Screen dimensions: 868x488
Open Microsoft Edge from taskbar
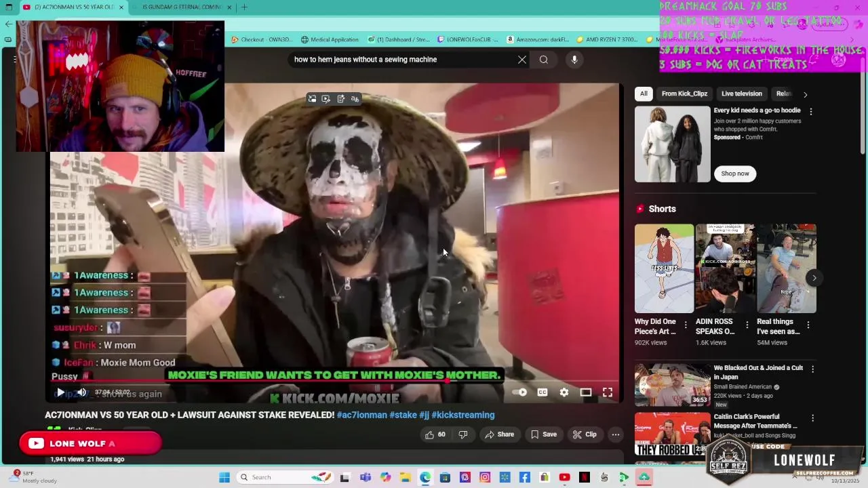[x=425, y=477]
